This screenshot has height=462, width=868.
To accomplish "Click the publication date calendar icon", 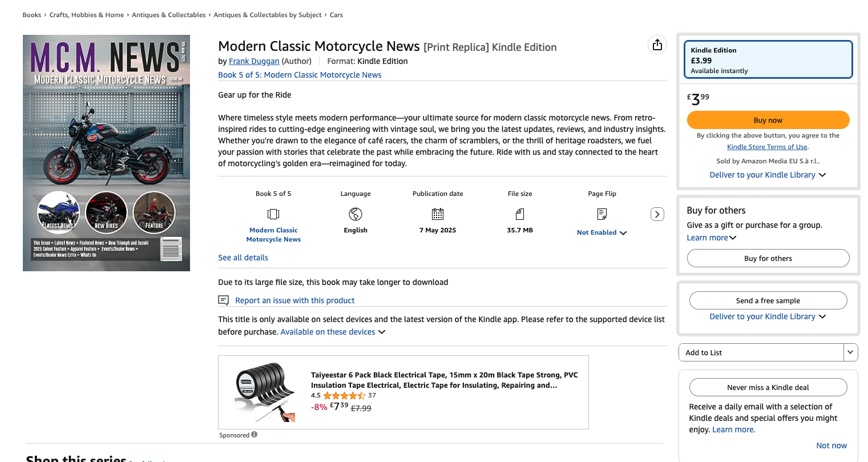I will 438,214.
